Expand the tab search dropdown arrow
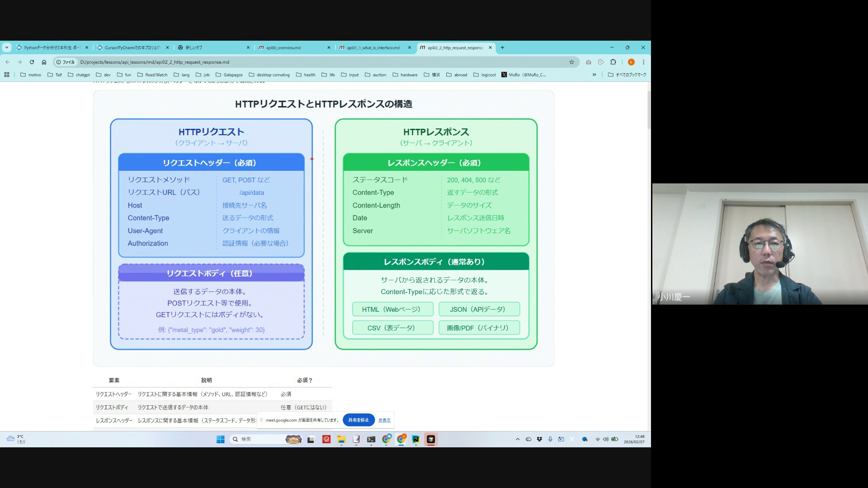This screenshot has width=868, height=488. tap(7, 47)
